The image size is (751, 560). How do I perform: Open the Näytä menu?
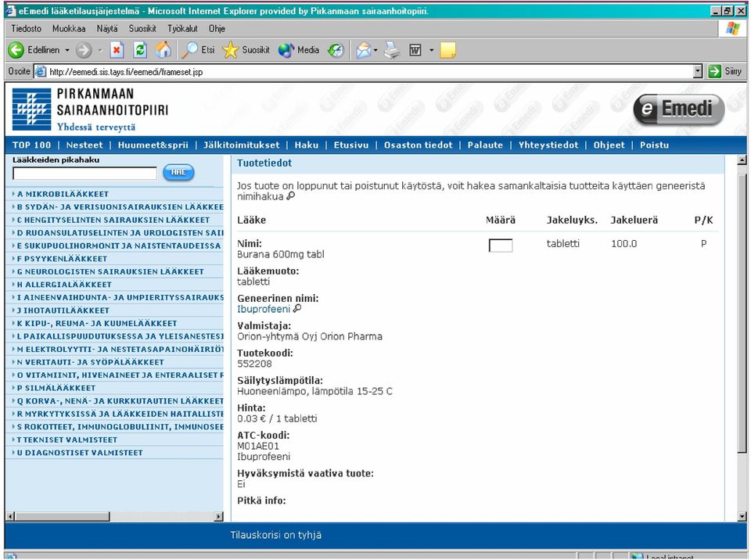point(107,29)
